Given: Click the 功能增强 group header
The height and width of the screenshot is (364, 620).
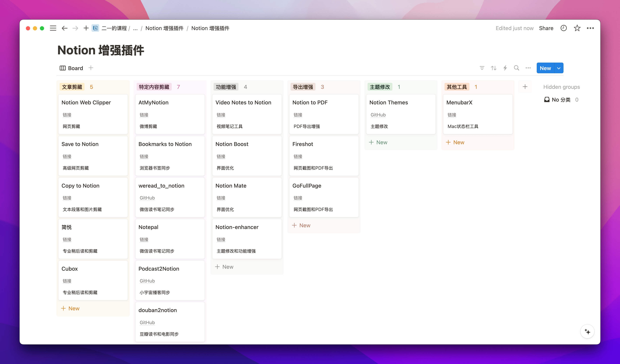Looking at the screenshot, I should [226, 87].
